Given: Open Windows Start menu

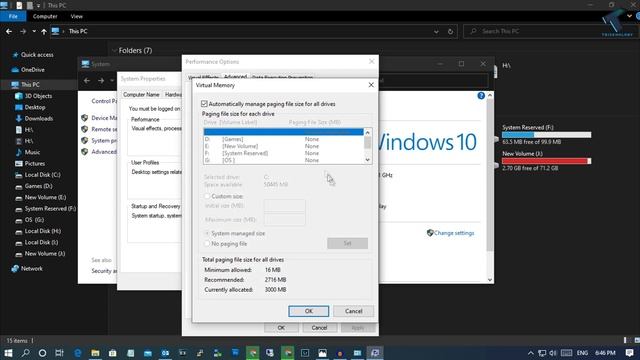Looking at the screenshot, I should point(8,353).
